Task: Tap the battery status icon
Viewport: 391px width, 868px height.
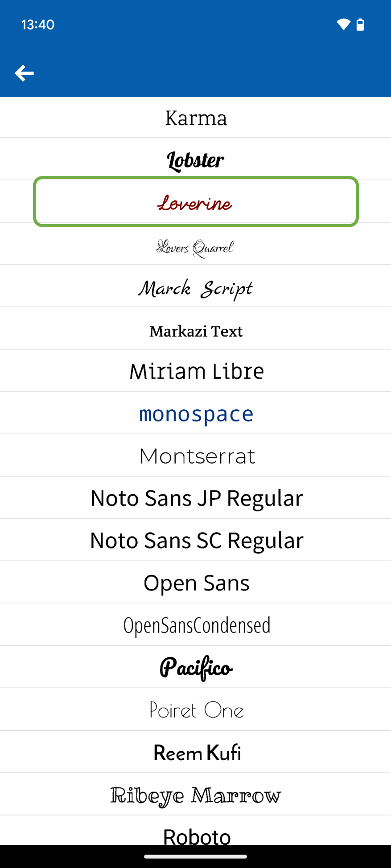Action: click(360, 24)
